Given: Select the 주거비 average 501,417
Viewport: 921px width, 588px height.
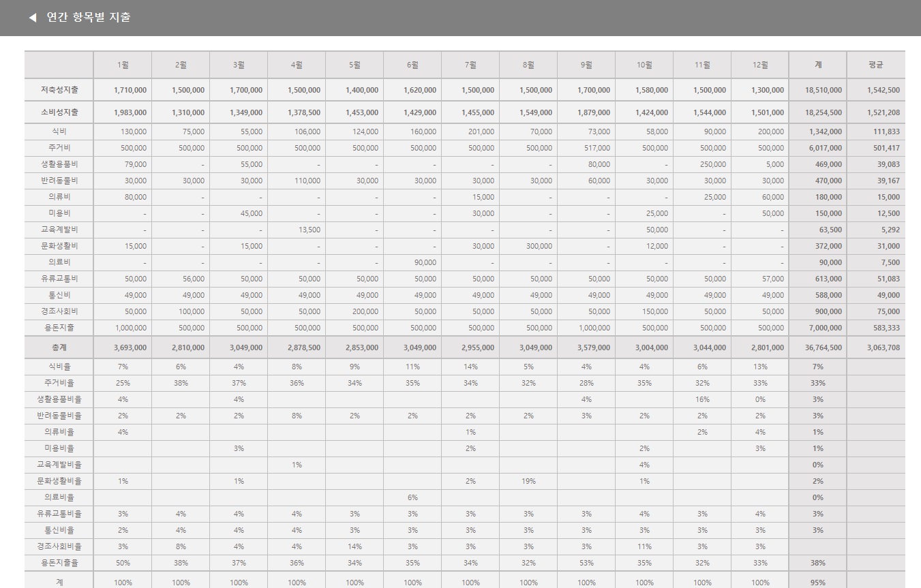Looking at the screenshot, I should pos(886,148).
